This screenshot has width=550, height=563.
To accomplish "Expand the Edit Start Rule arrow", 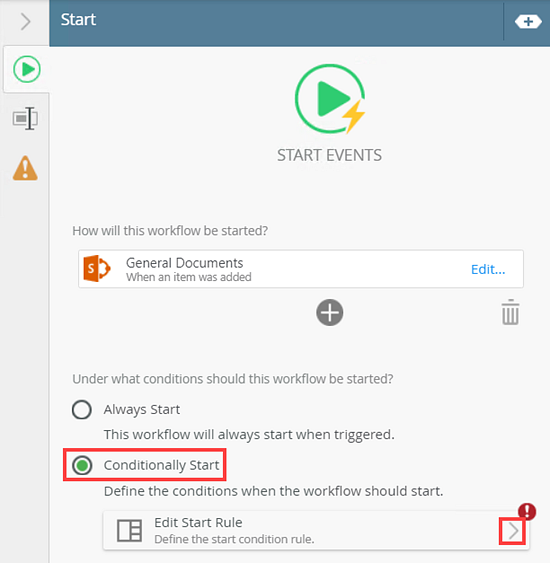I will click(x=513, y=531).
